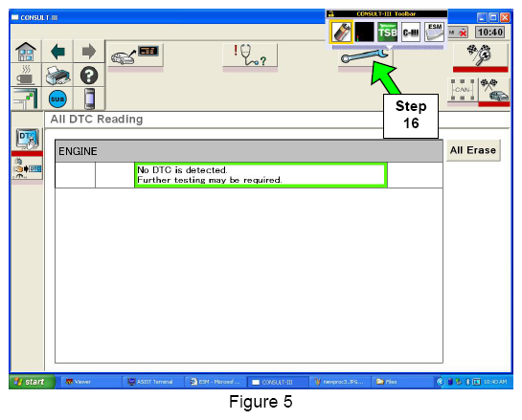
Task: Select the ESM toolbar icon
Action: point(434,33)
